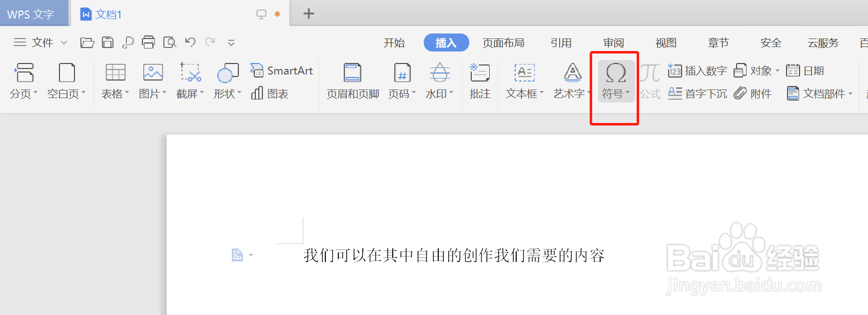Click the 表格 table icon
This screenshot has height=315, width=868.
tap(115, 73)
